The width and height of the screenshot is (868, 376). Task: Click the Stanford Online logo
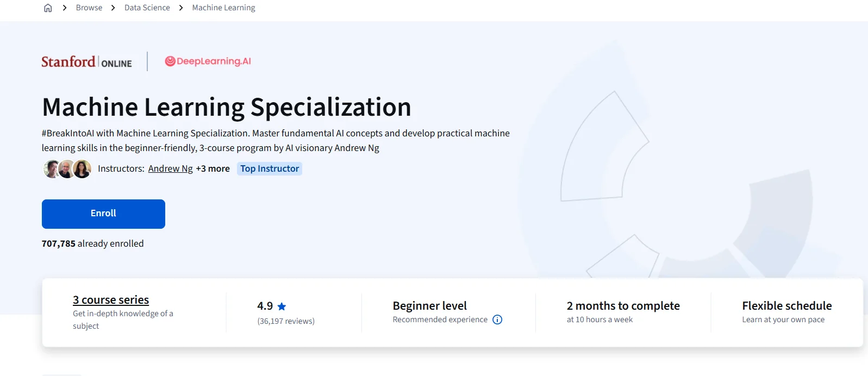point(87,62)
